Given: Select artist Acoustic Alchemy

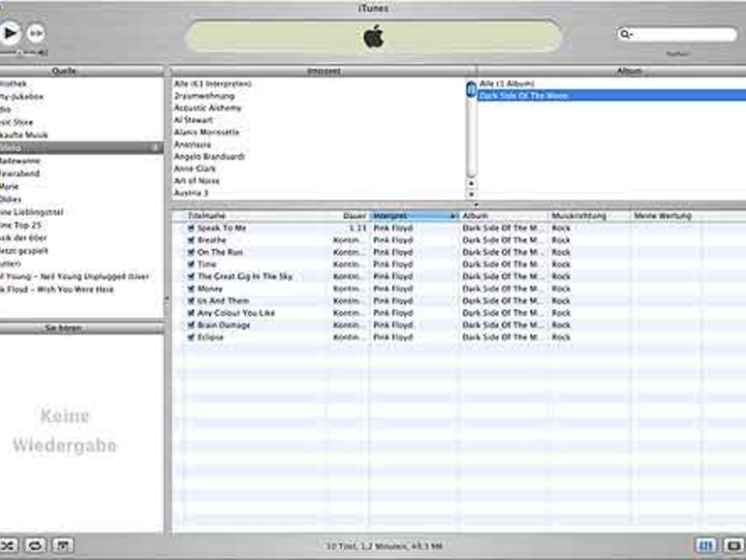Looking at the screenshot, I should pyautogui.click(x=207, y=108).
